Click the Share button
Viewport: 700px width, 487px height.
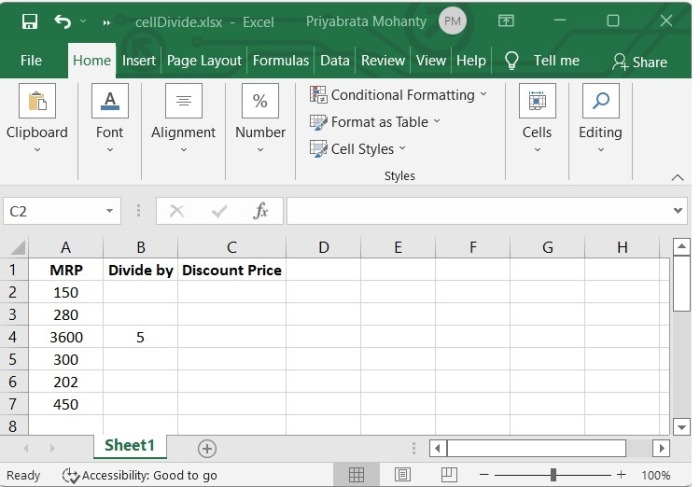tap(639, 61)
